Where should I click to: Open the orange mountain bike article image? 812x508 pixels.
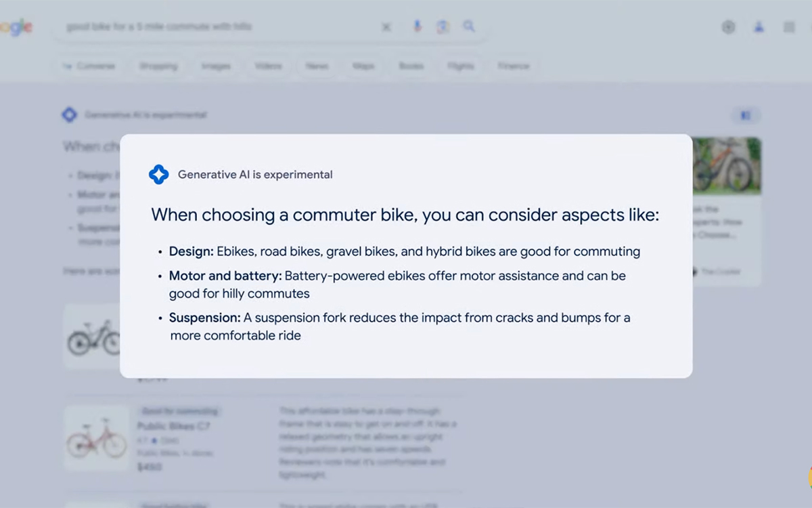click(727, 166)
